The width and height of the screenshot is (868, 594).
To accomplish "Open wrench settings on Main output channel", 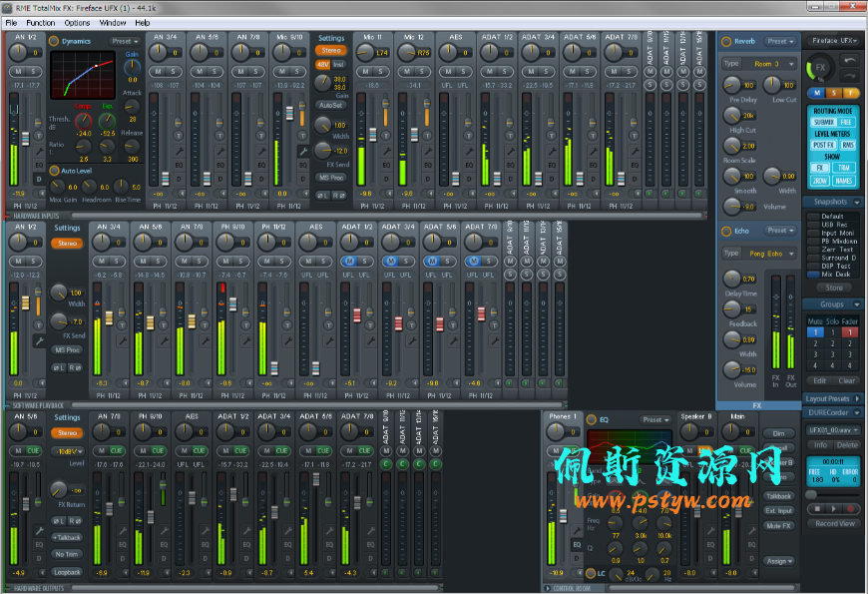I will (751, 530).
